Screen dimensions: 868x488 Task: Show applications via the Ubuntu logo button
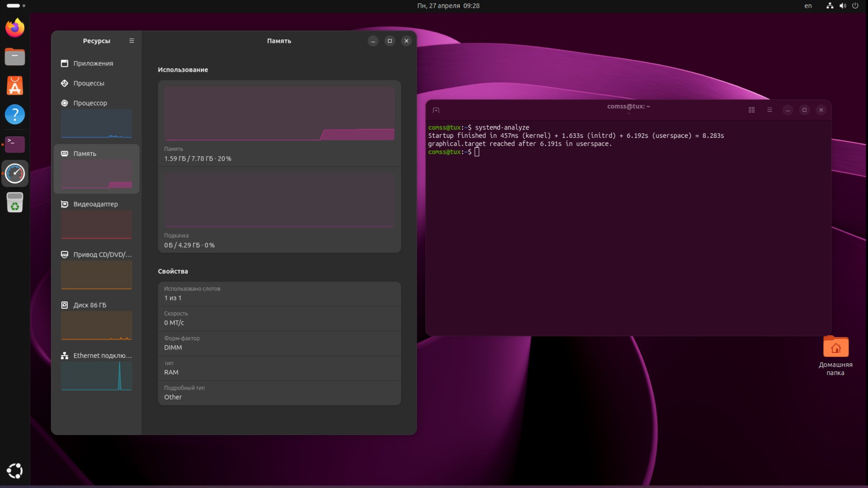click(x=15, y=471)
